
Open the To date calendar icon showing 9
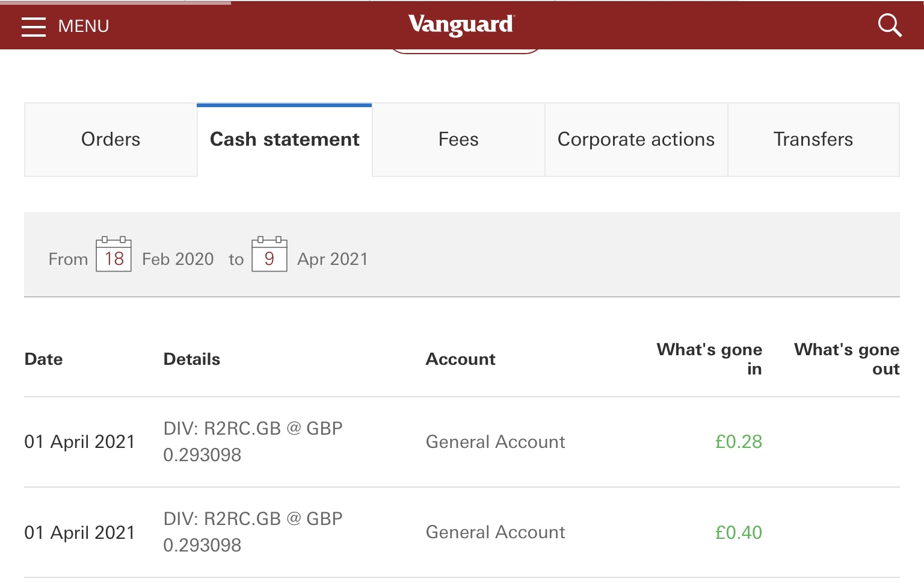269,255
